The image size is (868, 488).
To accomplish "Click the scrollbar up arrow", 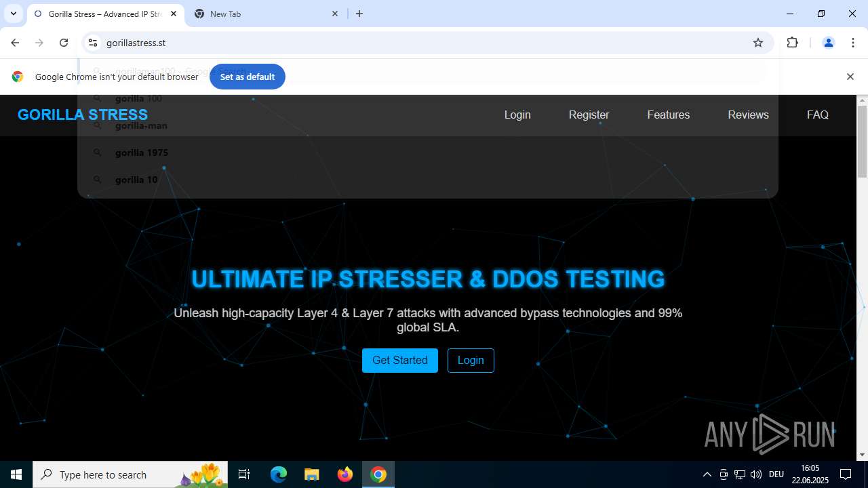I will [862, 100].
